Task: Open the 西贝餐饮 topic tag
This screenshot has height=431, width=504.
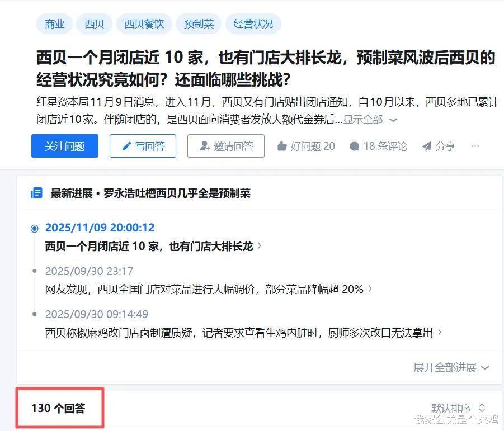Action: tap(144, 24)
